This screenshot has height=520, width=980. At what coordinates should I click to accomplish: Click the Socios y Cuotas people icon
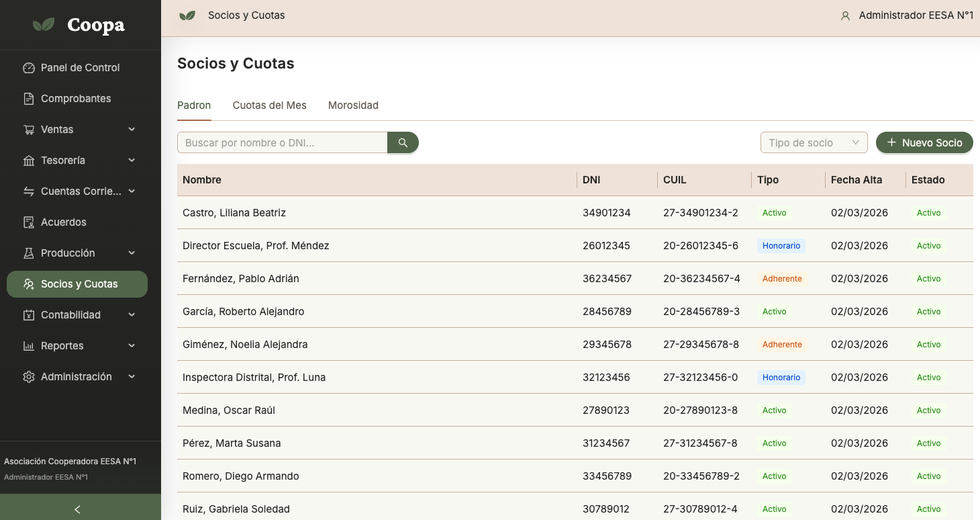pos(29,284)
